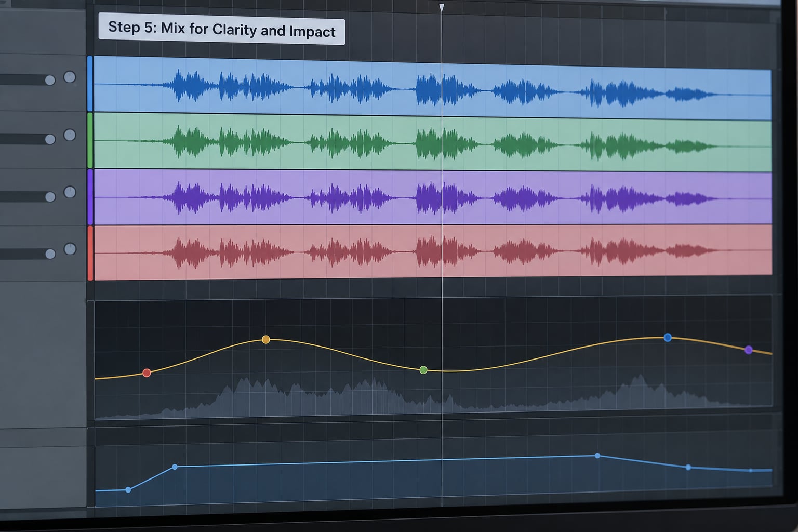Grab the blue track's volume fader handle
The width and height of the screenshot is (798, 532).
(50, 80)
